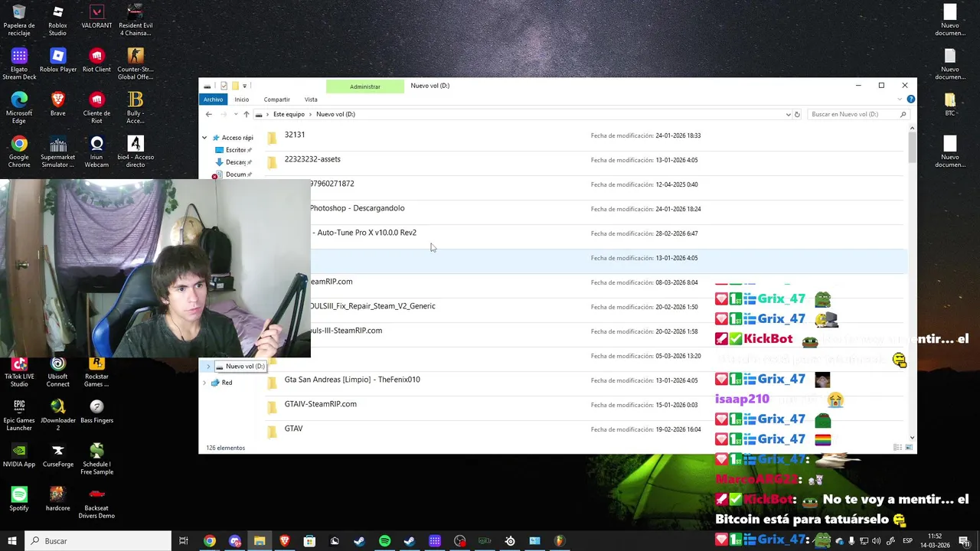The image size is (980, 551).
Task: Click the Explorer vertical scrollbar thumb
Action: point(912,147)
